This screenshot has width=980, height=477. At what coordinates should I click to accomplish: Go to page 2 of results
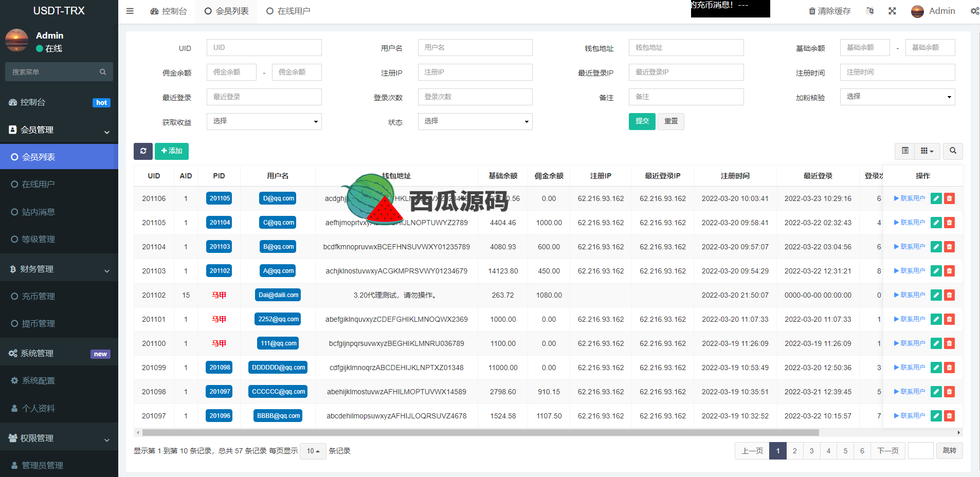tap(794, 451)
